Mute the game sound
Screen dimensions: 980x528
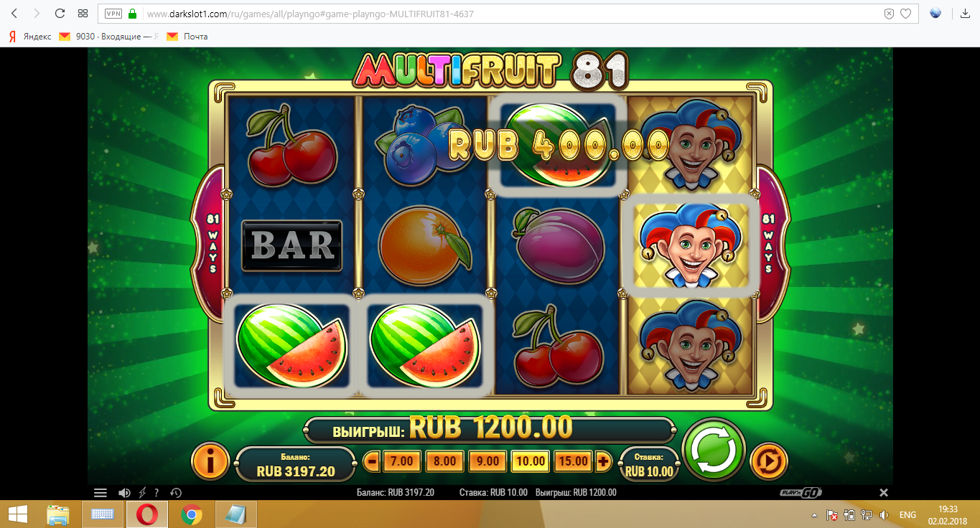point(123,493)
